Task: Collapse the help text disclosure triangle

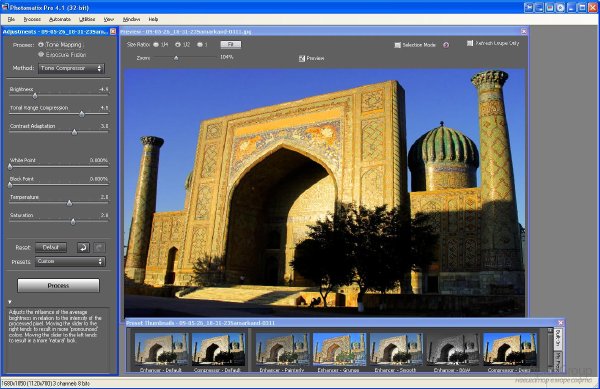Action: point(10,302)
